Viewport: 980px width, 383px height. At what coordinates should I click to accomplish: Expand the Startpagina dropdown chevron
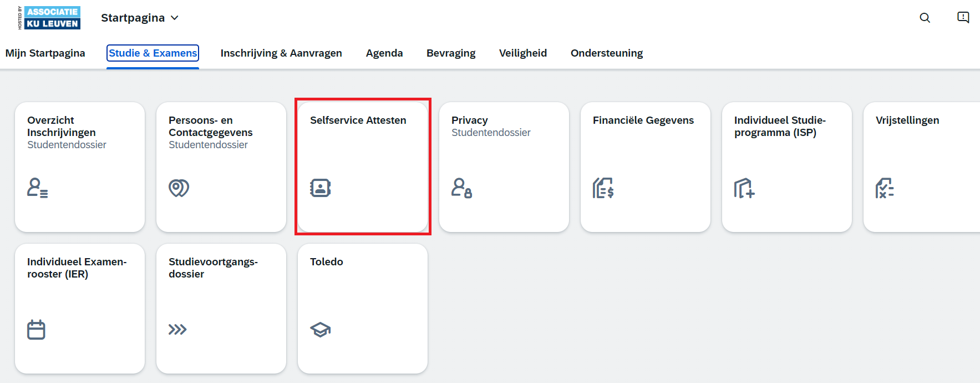coord(175,18)
